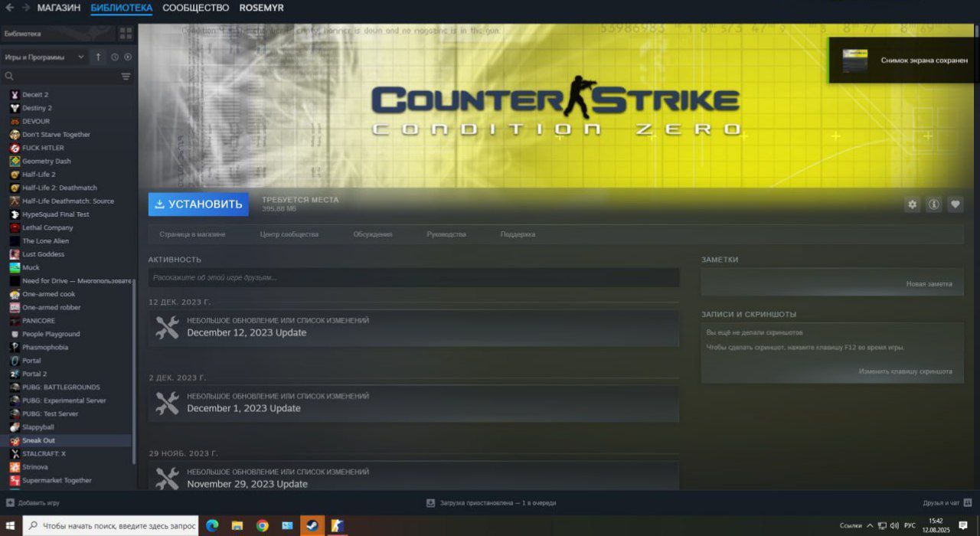The height and width of the screenshot is (536, 980).
Task: Click Steam icon in taskbar
Action: (x=312, y=525)
